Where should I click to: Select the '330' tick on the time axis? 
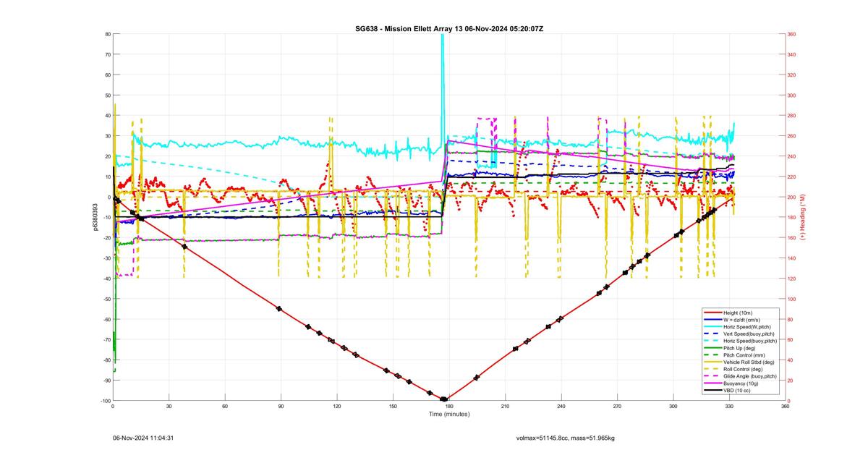click(729, 407)
